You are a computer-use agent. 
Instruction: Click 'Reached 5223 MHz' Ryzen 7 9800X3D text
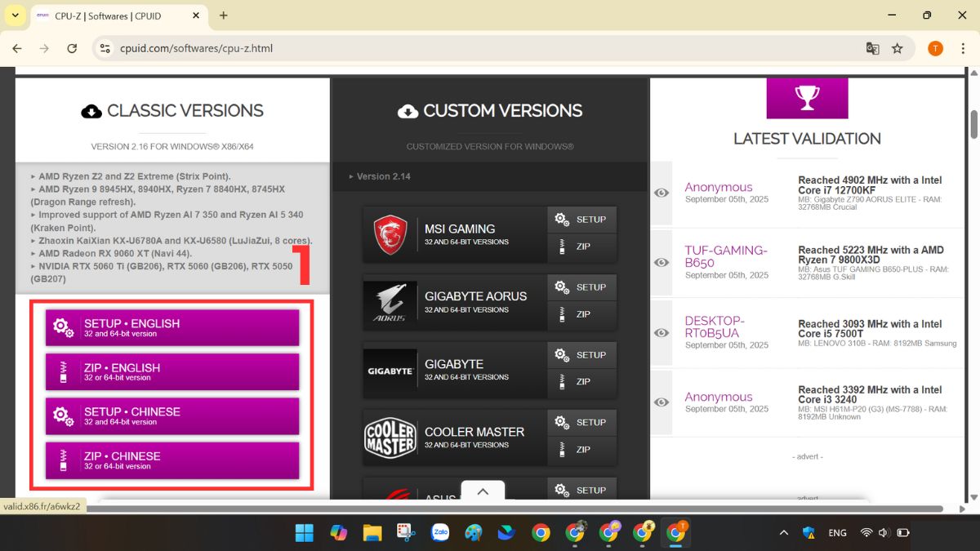871,255
